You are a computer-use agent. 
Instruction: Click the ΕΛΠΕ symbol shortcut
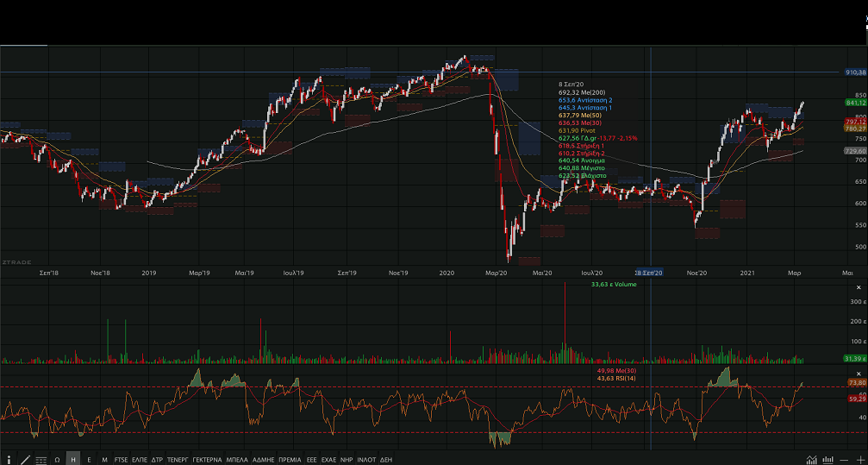point(140,459)
